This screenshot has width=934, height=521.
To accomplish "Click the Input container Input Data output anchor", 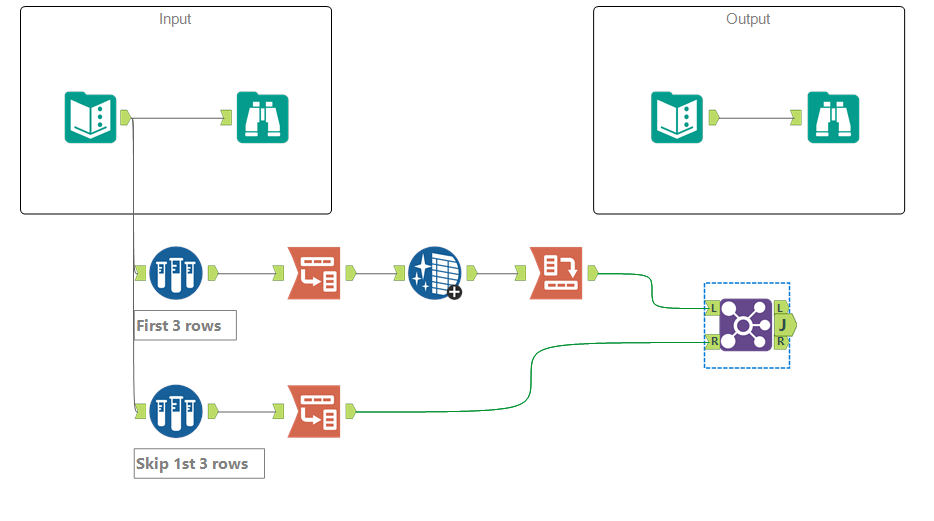I will [126, 117].
